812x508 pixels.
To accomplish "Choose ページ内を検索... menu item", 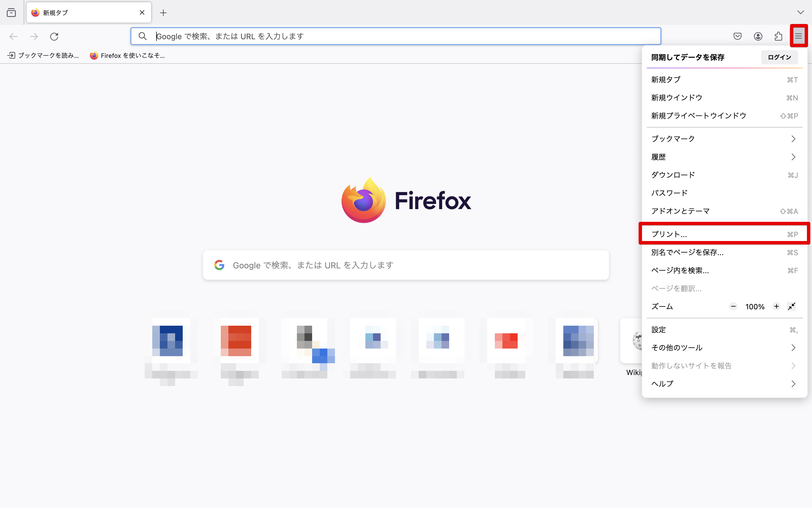I will (x=724, y=270).
